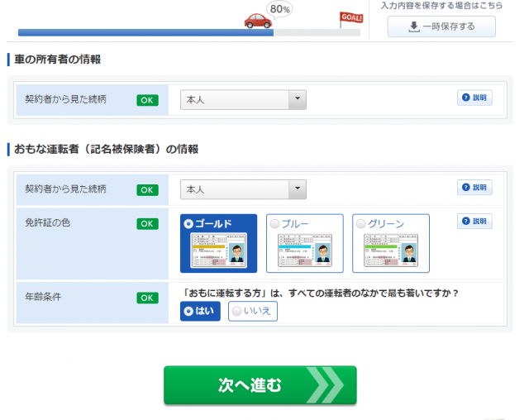Click the OK badge beside 免許証の色
Image resolution: width=529 pixels, height=420 pixels.
(x=147, y=223)
